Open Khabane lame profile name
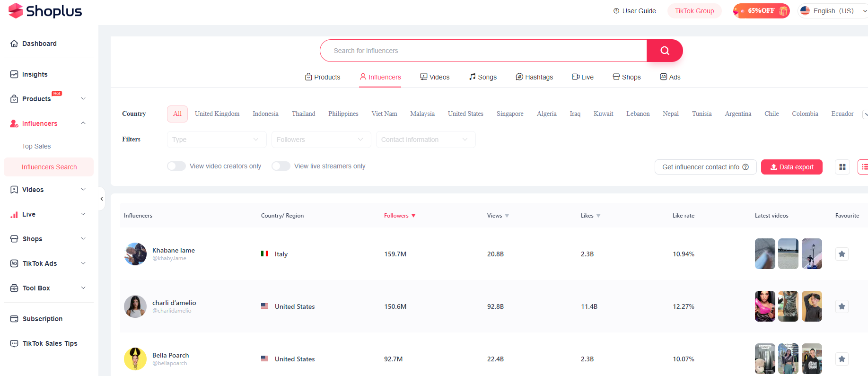 (174, 250)
